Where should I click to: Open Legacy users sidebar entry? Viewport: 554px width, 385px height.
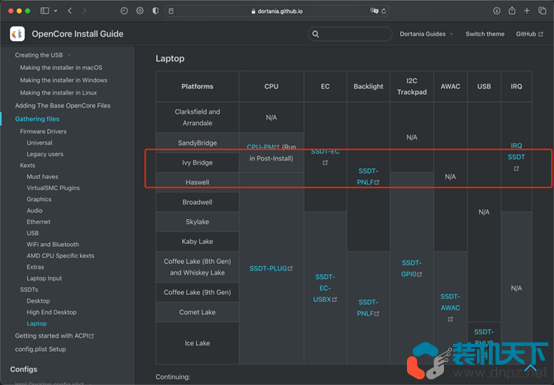(x=45, y=154)
